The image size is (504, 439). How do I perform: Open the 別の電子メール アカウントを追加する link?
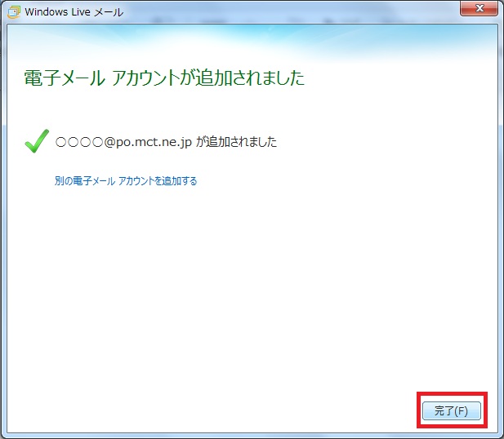pyautogui.click(x=126, y=181)
